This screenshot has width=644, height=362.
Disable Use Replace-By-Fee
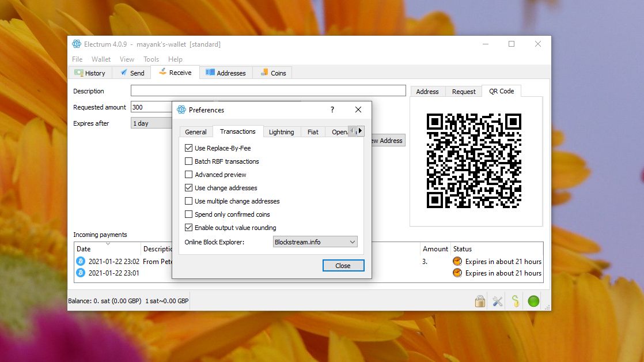click(189, 148)
